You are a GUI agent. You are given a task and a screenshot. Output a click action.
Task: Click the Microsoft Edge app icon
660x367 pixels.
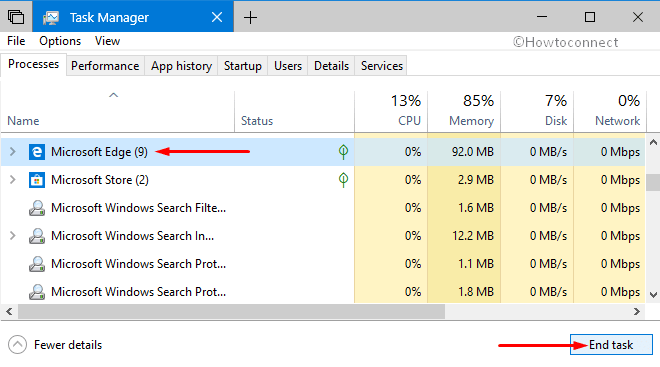37,152
